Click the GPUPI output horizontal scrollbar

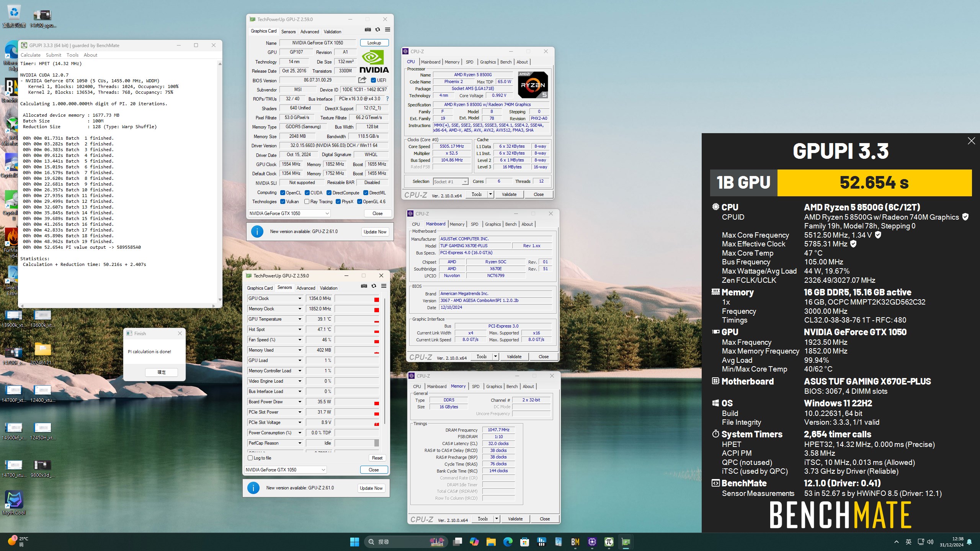pos(118,306)
